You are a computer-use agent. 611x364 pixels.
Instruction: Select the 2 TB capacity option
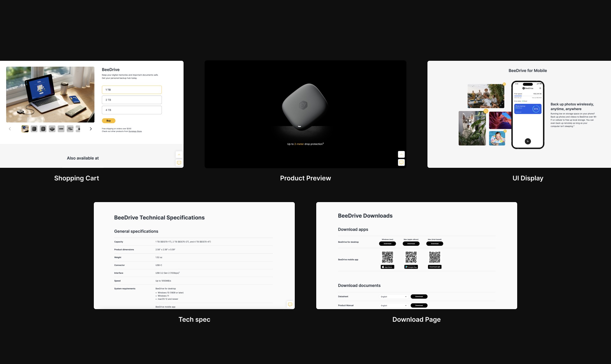pyautogui.click(x=132, y=100)
